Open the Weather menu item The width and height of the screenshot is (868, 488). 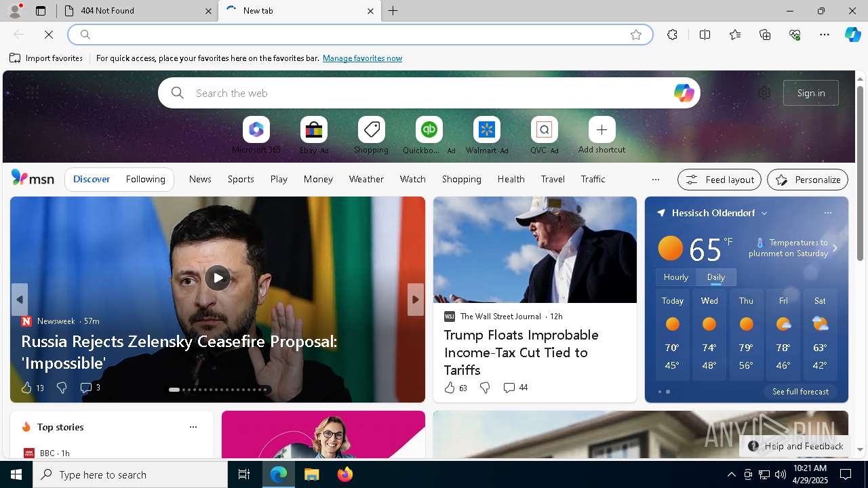(x=366, y=179)
